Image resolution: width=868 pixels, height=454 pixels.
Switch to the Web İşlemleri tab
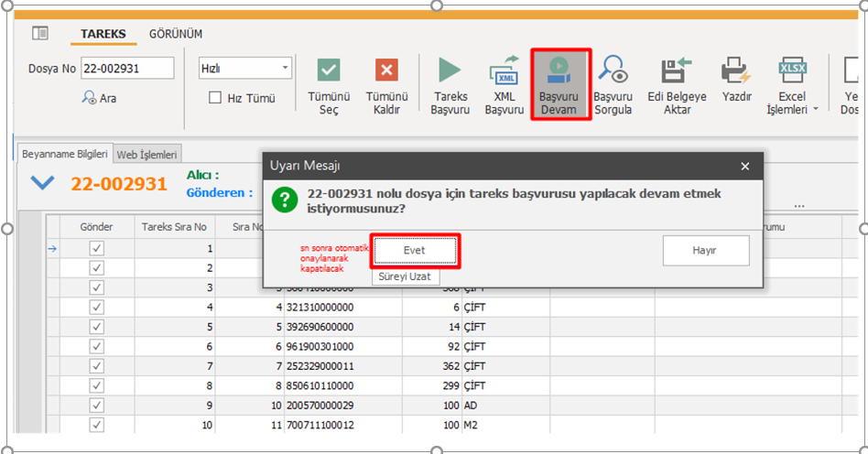[146, 155]
